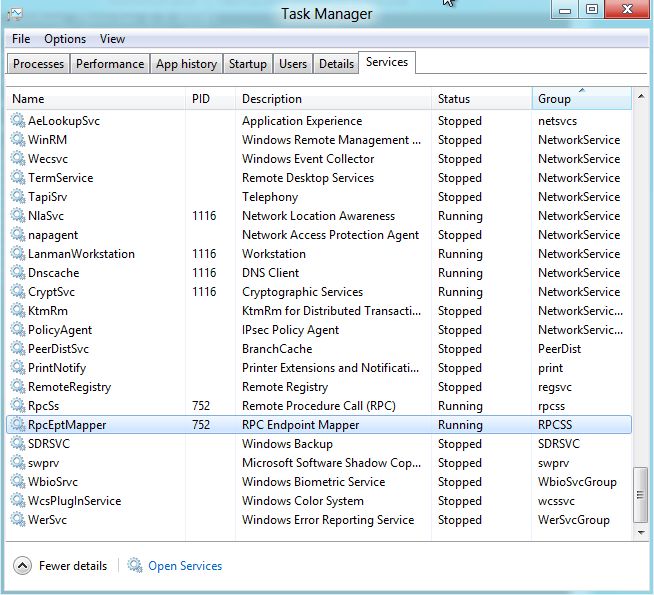The height and width of the screenshot is (595, 654).
Task: Click the Open Services gear icon
Action: pyautogui.click(x=135, y=566)
